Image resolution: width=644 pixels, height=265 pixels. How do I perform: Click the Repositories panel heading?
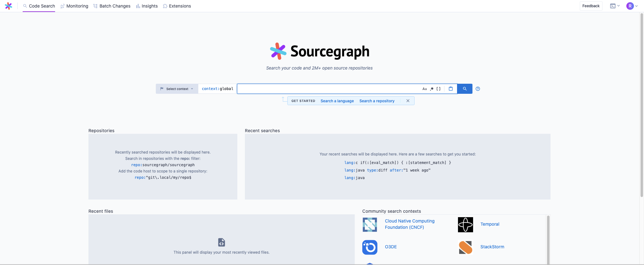coord(101,131)
